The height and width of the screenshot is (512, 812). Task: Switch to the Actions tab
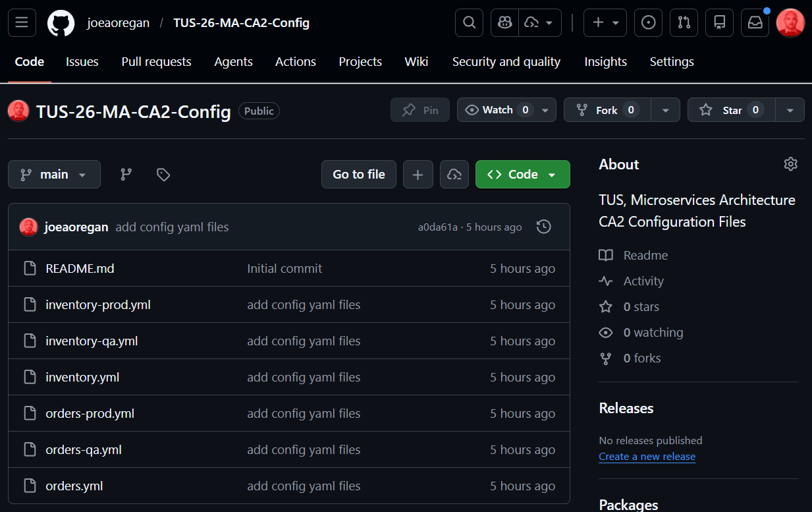coord(296,62)
